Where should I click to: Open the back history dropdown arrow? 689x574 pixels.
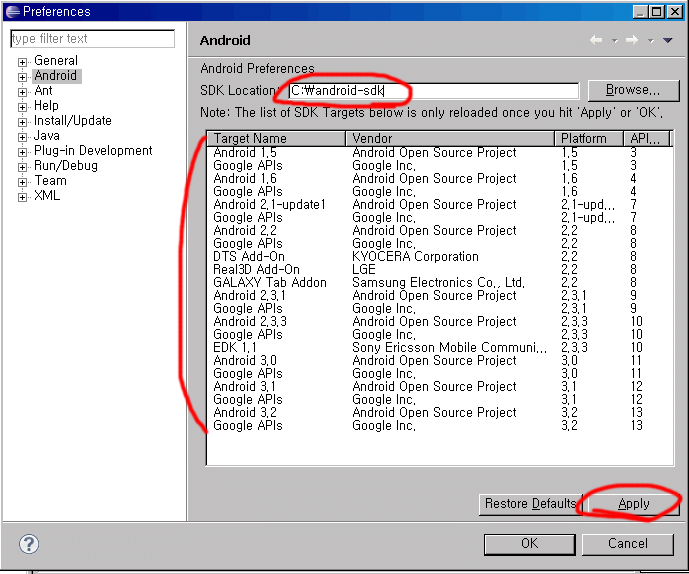coord(614,41)
